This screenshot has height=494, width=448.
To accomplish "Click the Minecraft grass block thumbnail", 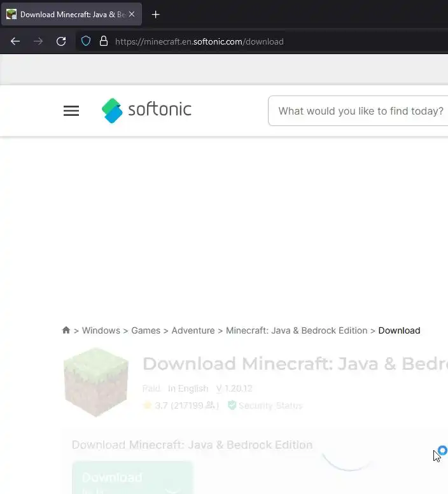I will [x=96, y=382].
